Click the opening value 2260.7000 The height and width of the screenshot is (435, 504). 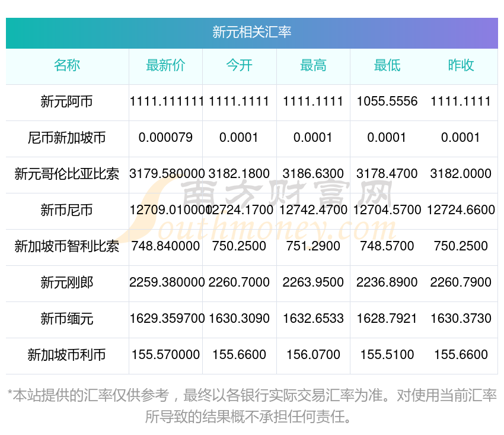point(239,282)
